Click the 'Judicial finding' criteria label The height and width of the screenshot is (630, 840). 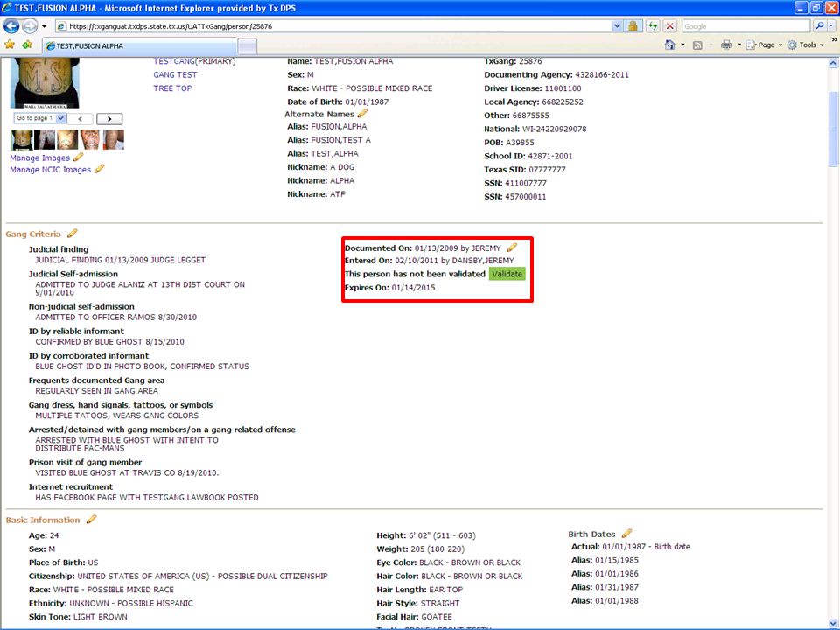click(59, 249)
